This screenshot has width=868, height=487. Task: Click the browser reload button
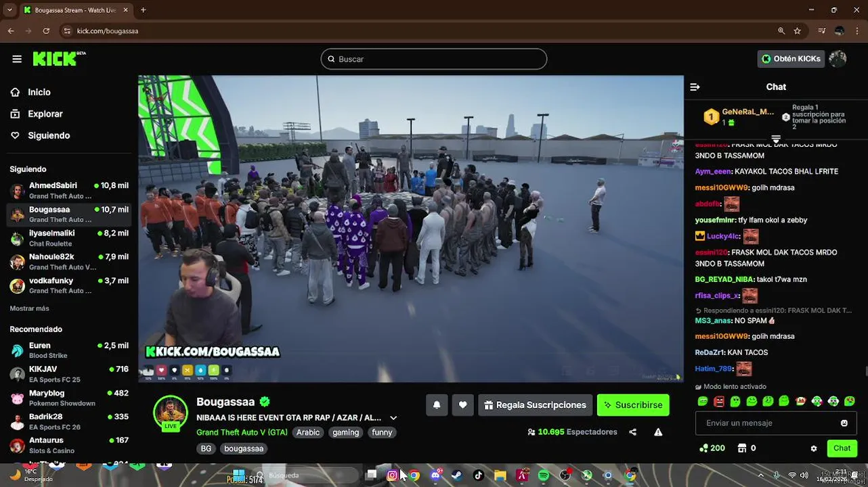pos(46,31)
